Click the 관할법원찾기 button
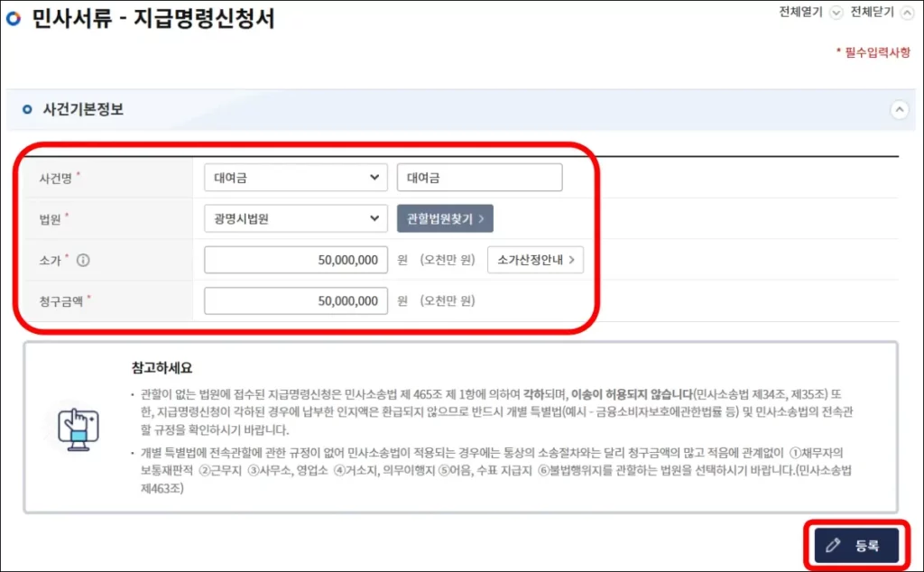 pos(445,218)
